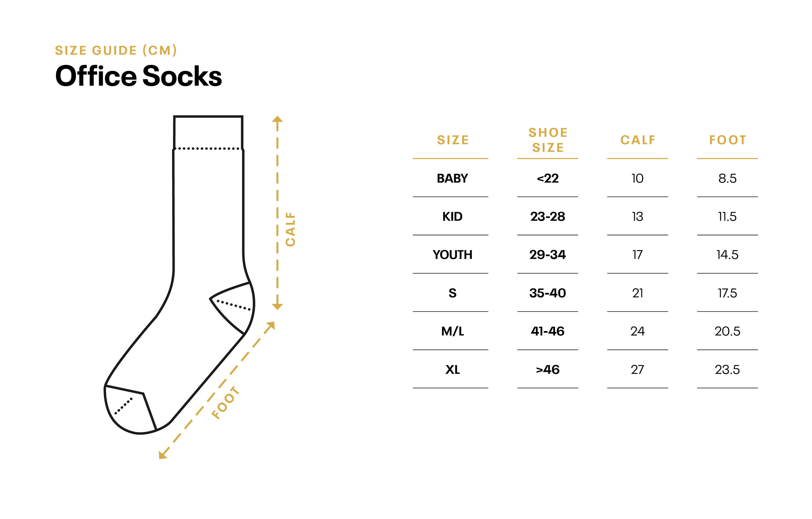
Task: Select the FOOT column header in table
Action: pyautogui.click(x=728, y=140)
